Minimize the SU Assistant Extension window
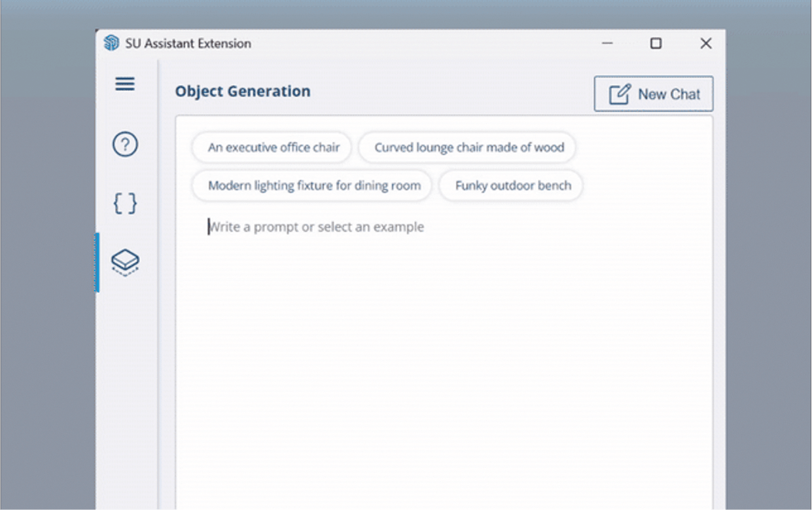 607,44
